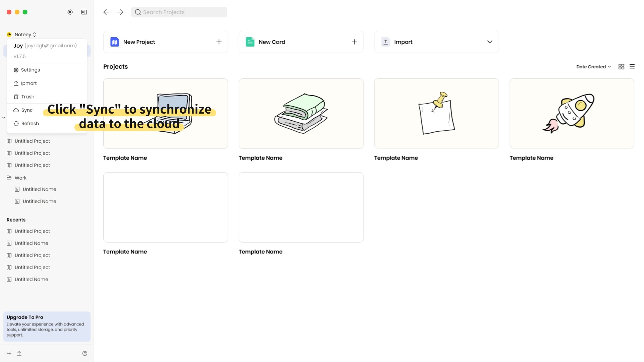Switch to list view
644x362 pixels.
click(x=632, y=67)
